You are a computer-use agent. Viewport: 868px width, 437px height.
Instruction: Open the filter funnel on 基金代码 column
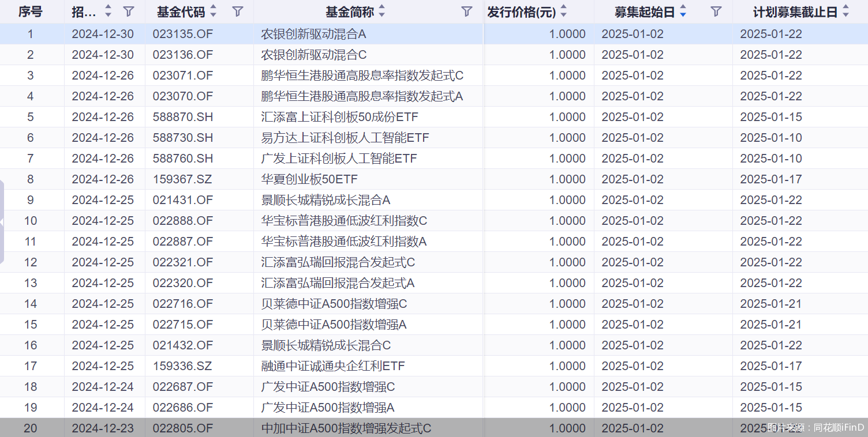coord(237,10)
